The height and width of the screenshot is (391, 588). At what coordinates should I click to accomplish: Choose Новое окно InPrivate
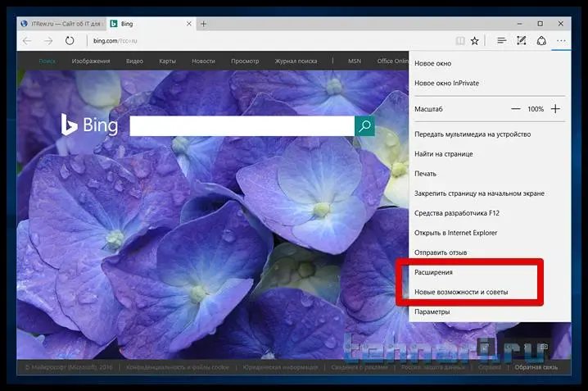446,83
